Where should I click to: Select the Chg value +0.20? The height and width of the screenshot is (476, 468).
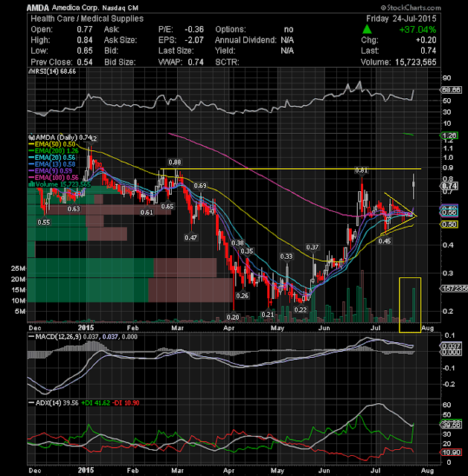coord(426,40)
